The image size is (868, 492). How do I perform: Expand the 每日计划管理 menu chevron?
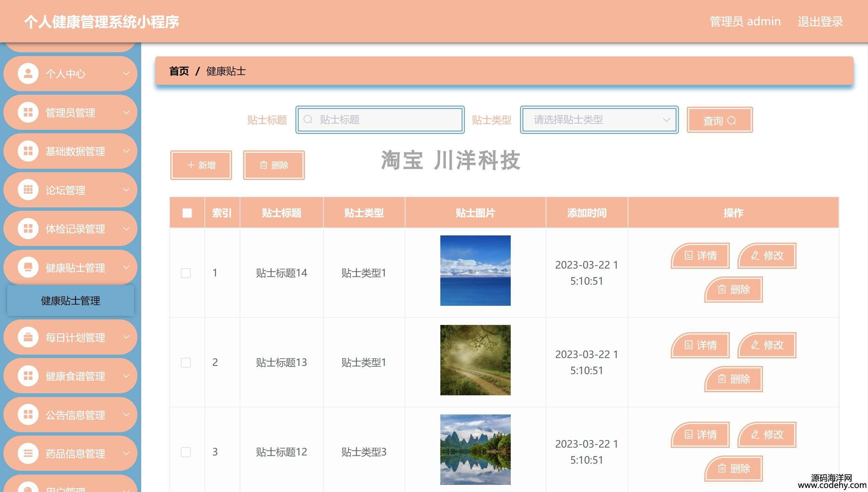[126, 337]
